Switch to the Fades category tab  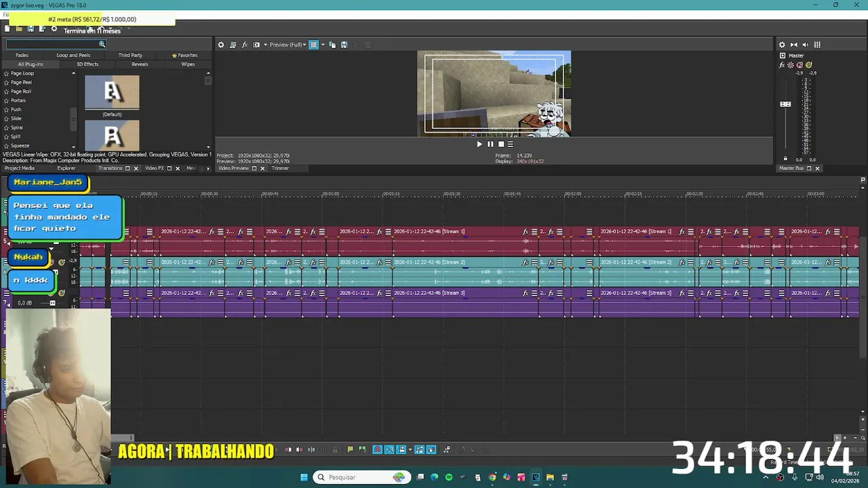(22, 55)
